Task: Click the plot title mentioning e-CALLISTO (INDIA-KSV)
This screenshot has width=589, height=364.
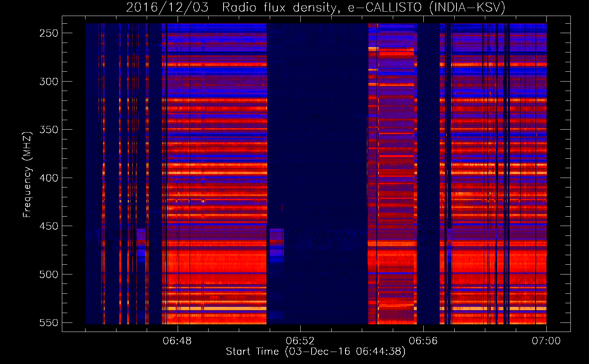Action: pyautogui.click(x=316, y=7)
